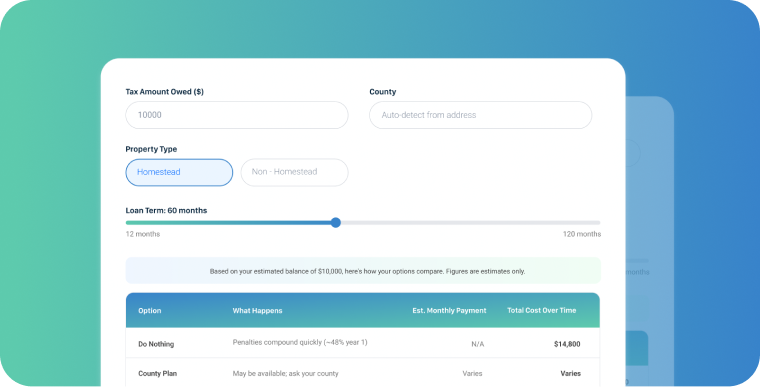The height and width of the screenshot is (387, 760).
Task: Click the Property Type label
Action: click(x=151, y=149)
